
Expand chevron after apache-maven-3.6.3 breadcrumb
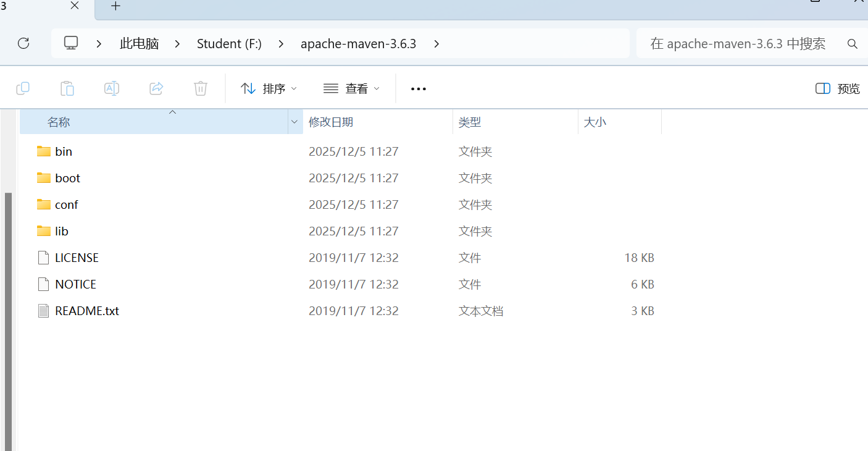pyautogui.click(x=436, y=44)
